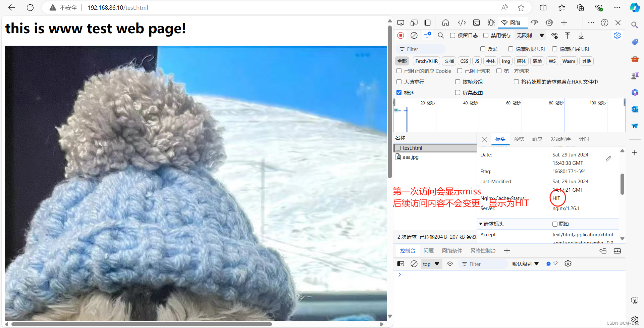Viewport: 644px width, 328px height.
Task: Click the headers panel vertical scrollbar
Action: (x=622, y=184)
